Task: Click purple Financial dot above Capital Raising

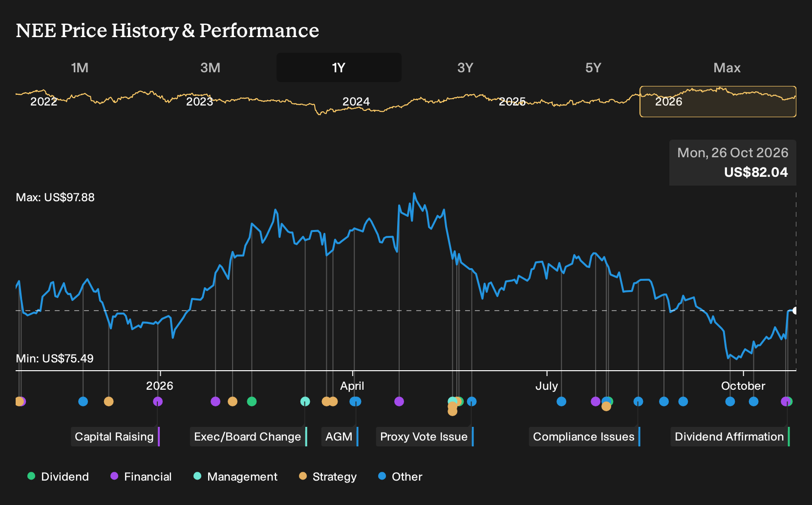Action: click(x=158, y=401)
